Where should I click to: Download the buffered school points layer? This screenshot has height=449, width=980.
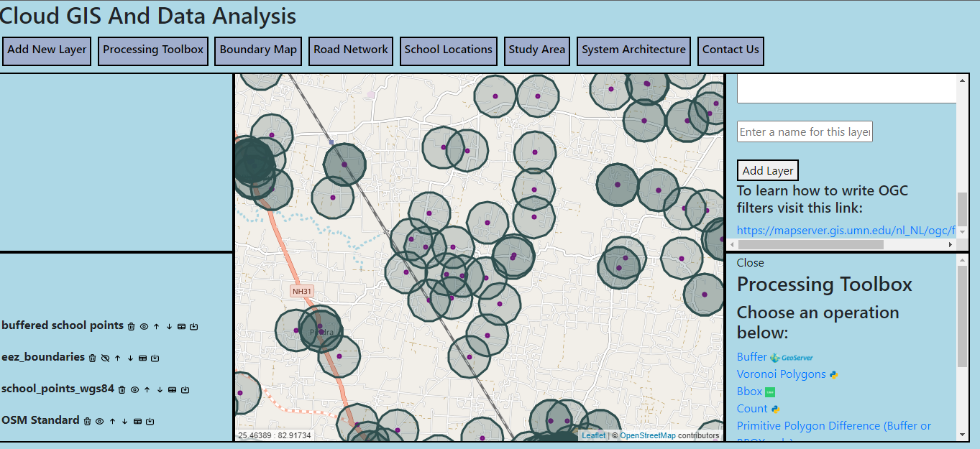tap(194, 326)
